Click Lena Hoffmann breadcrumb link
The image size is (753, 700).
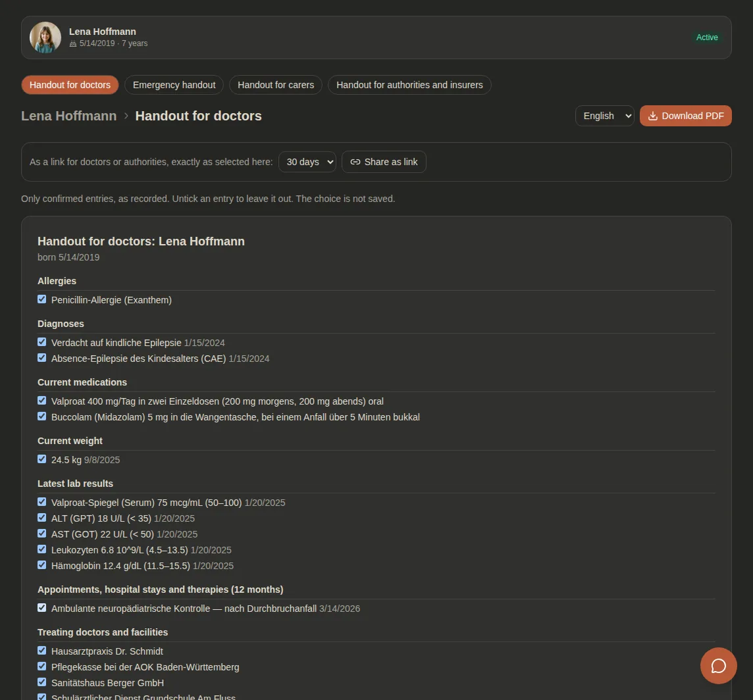point(68,116)
